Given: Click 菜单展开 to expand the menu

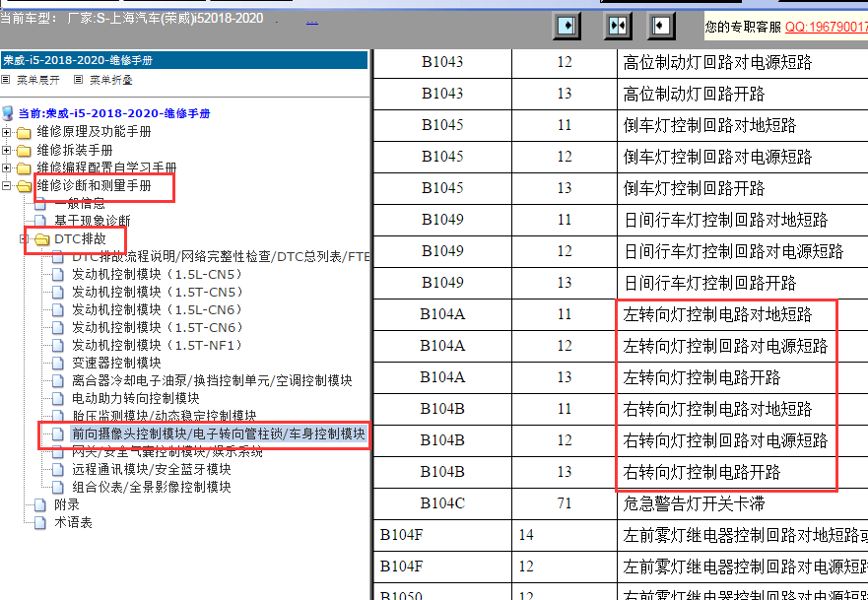Looking at the screenshot, I should tap(37, 80).
